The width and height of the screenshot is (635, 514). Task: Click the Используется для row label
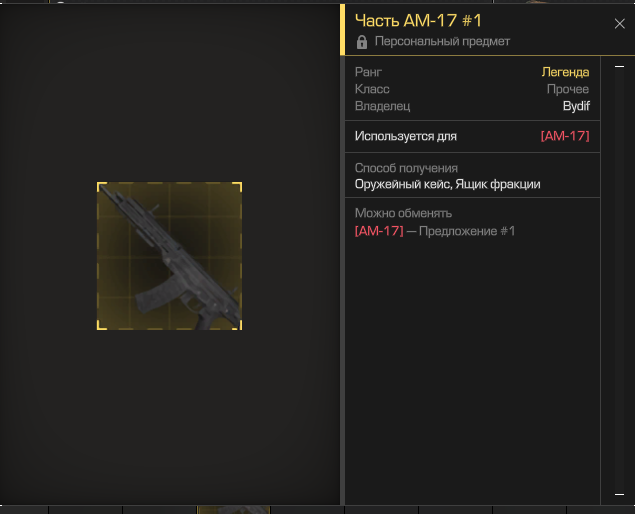[405, 136]
